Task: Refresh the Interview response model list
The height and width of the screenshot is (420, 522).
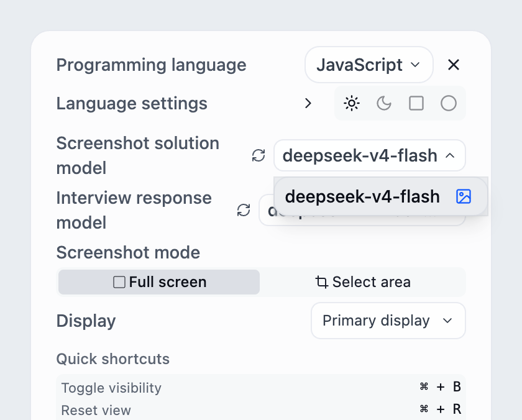Action: pyautogui.click(x=244, y=210)
